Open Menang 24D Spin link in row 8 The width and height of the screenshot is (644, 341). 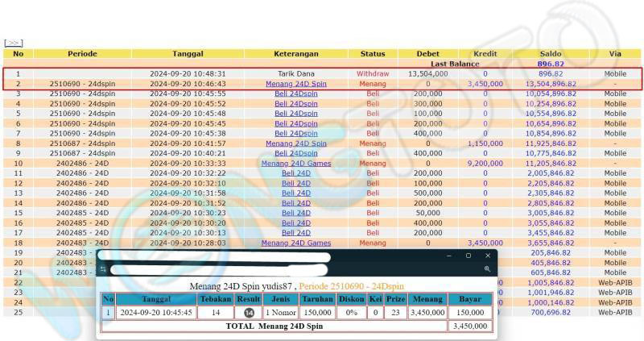pyautogui.click(x=295, y=143)
